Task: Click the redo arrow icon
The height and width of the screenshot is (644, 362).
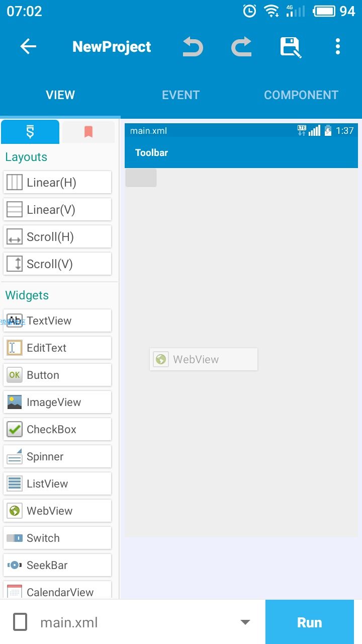Action: pos(241,47)
